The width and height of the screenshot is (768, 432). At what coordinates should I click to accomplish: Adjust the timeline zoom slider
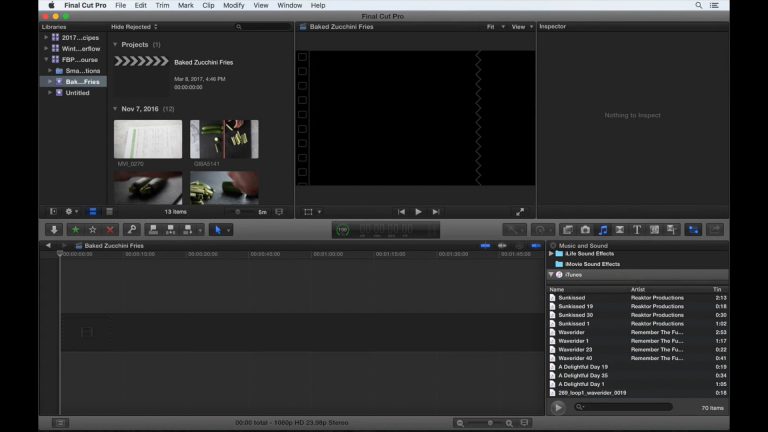click(490, 423)
